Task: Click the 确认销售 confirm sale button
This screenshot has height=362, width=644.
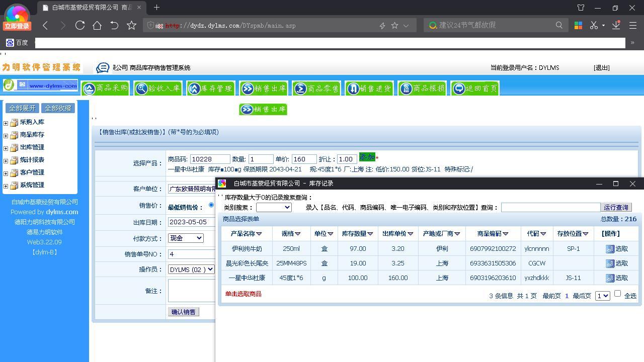Action: click(x=183, y=312)
